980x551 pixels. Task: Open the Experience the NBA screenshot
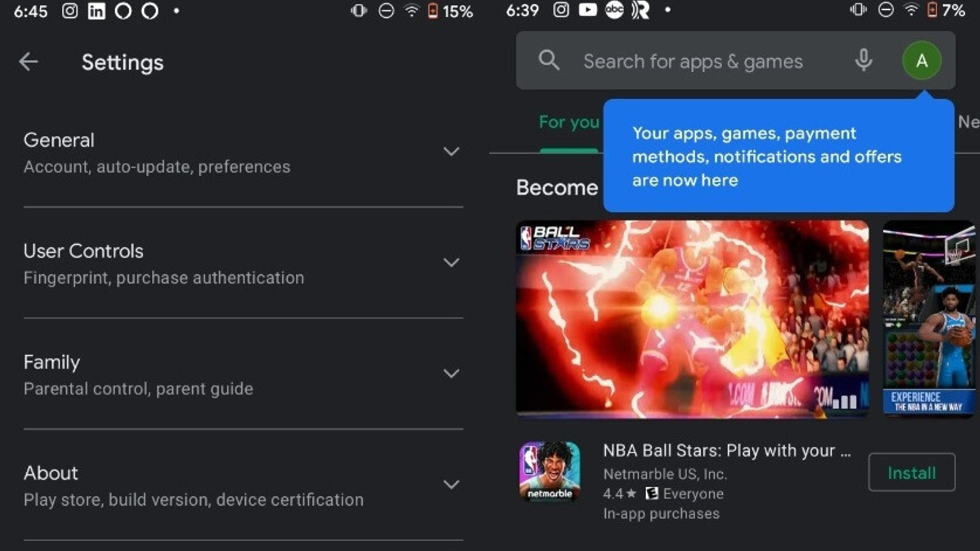[929, 319]
